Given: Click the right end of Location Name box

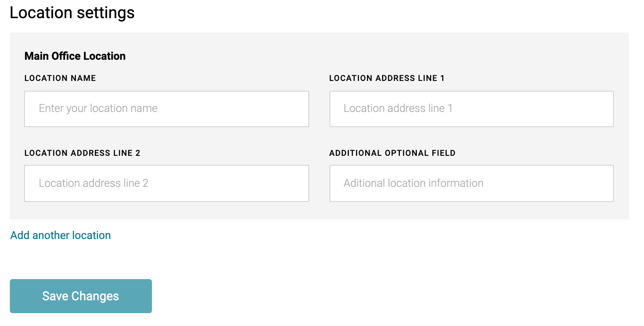Looking at the screenshot, I should coord(295,109).
